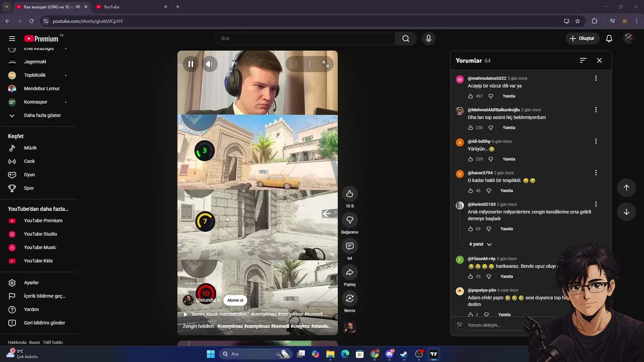Mute the Shorts video volume
Viewport: 644px width, 362px height.
pyautogui.click(x=209, y=64)
